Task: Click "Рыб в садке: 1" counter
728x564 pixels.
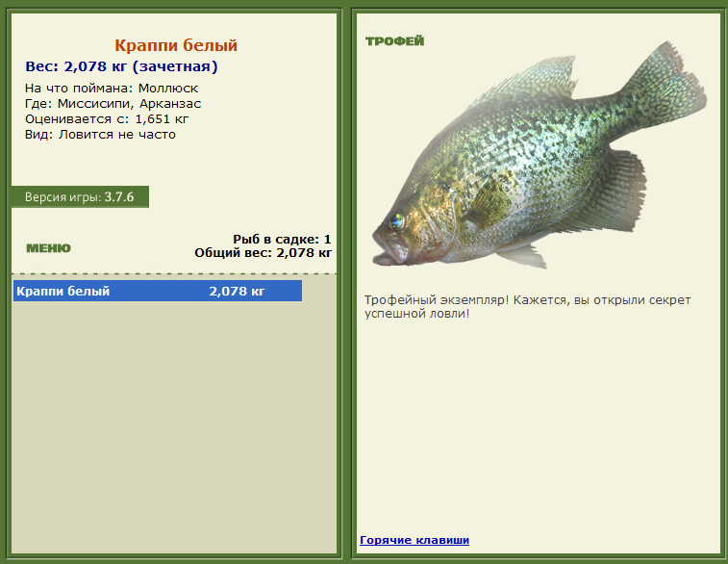Action: tap(282, 240)
